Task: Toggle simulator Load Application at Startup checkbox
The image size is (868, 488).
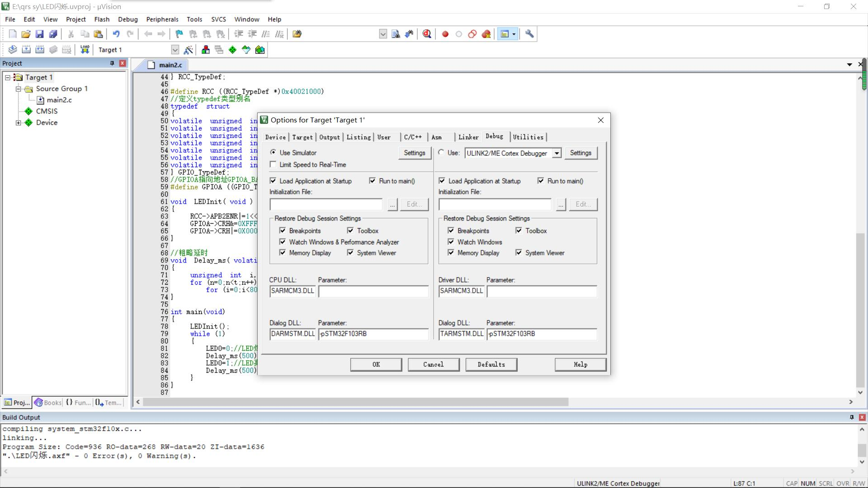Action: pos(273,181)
